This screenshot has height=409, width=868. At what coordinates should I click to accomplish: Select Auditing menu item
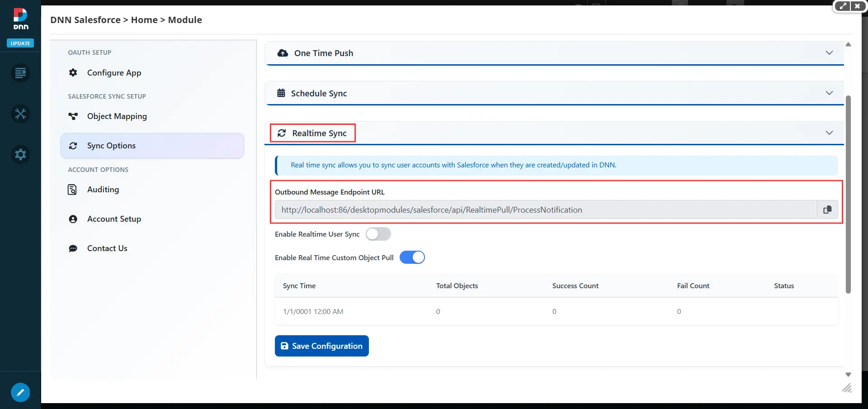coord(152,190)
